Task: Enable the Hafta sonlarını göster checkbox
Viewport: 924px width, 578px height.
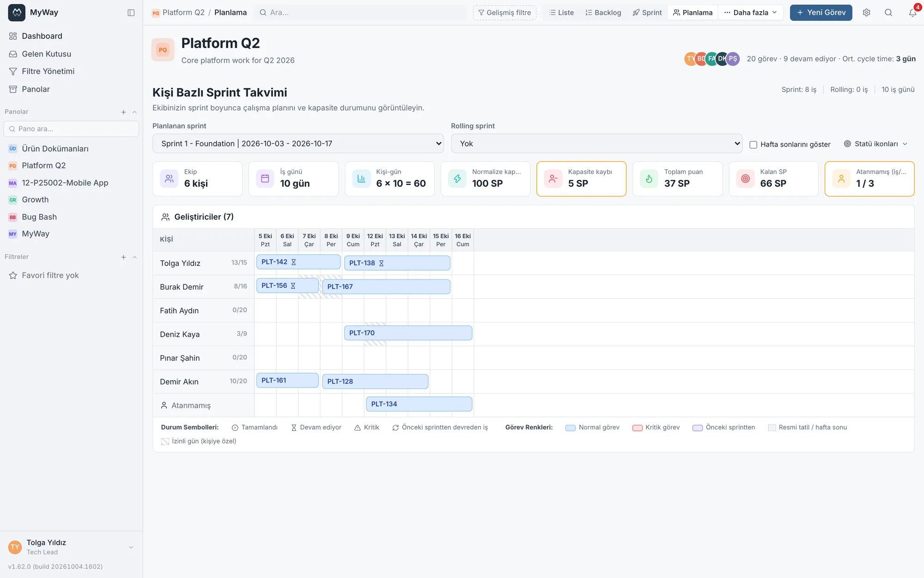Action: pos(753,145)
